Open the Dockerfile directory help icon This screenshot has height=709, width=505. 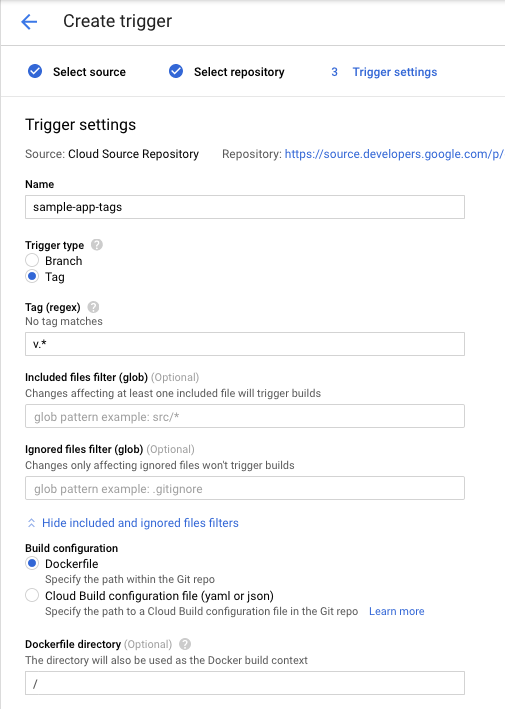[x=185, y=644]
